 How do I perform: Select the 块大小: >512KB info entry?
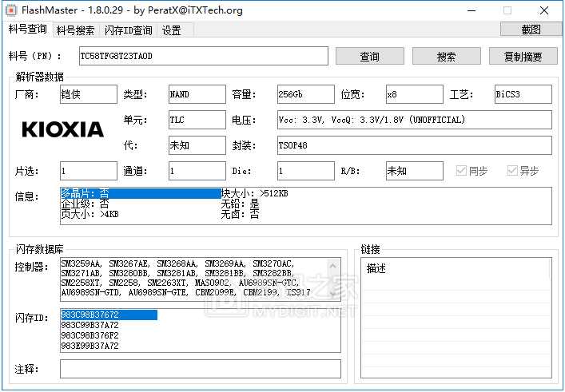pyautogui.click(x=254, y=193)
